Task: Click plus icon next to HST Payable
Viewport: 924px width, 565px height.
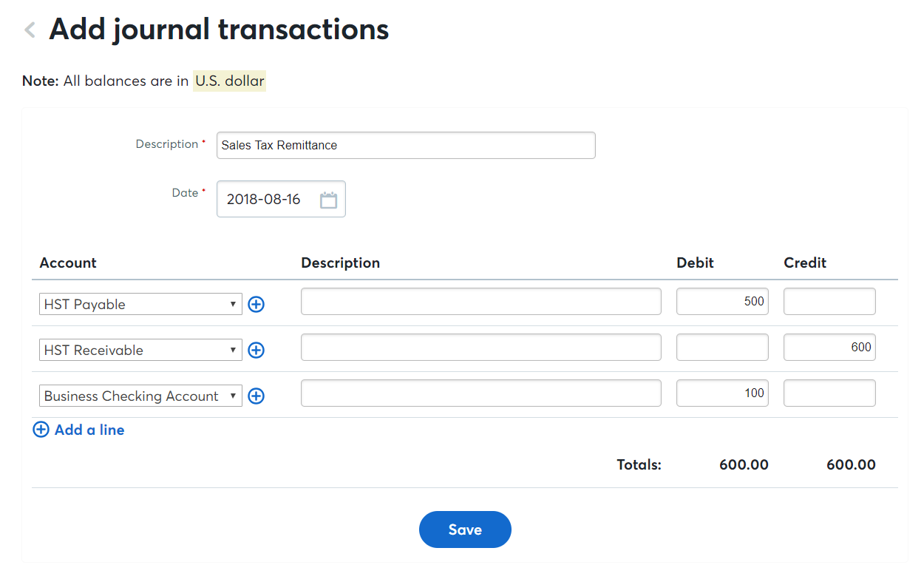Action: coord(256,304)
